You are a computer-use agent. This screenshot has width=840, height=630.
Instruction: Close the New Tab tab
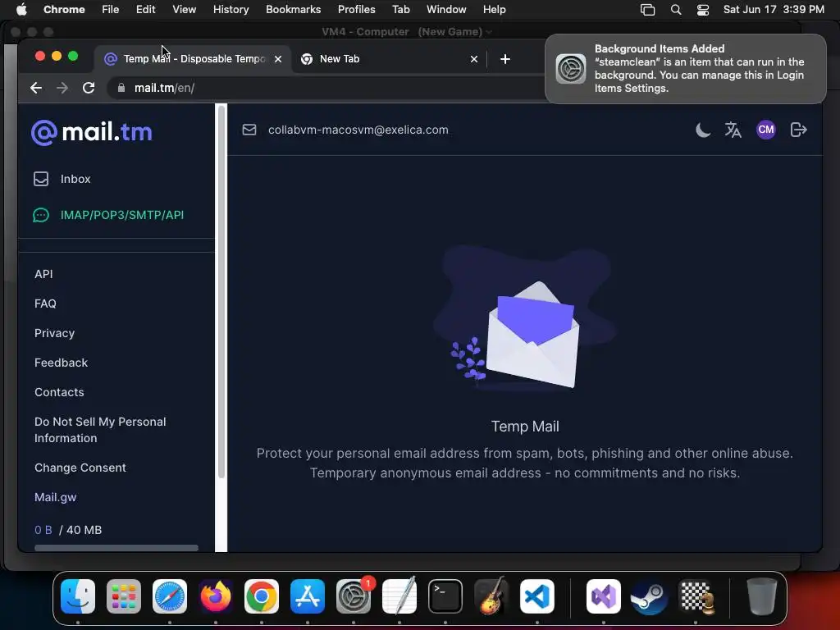pos(473,59)
